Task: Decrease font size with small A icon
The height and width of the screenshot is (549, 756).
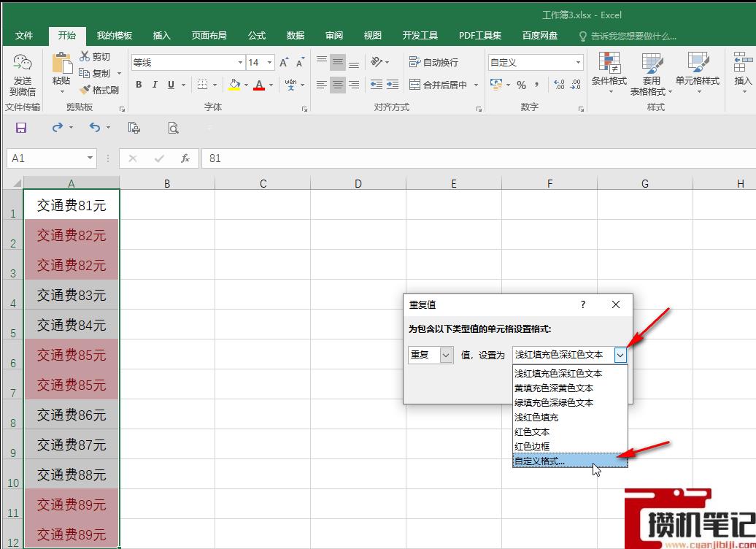Action: (x=301, y=62)
